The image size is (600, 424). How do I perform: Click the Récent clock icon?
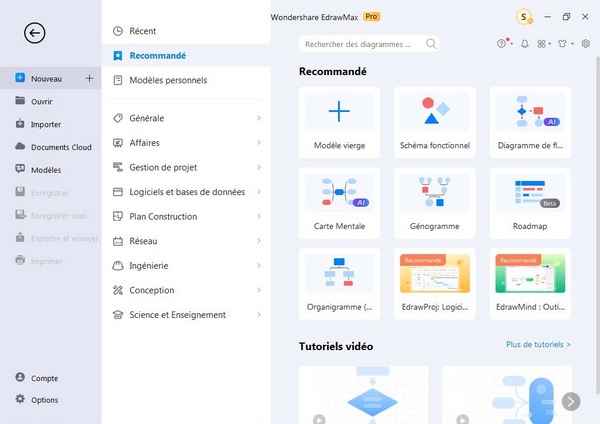coord(118,31)
